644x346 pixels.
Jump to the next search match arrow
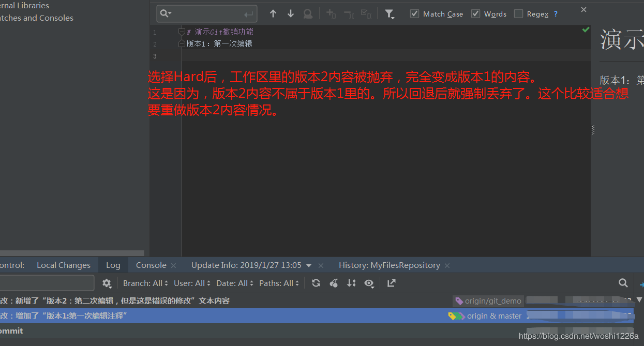[x=290, y=14]
